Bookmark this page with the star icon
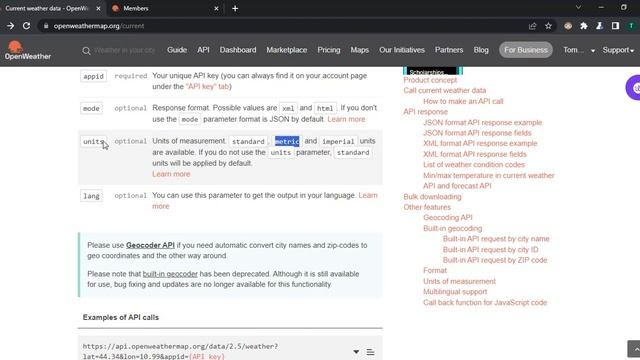The width and height of the screenshot is (640, 360). 548,26
